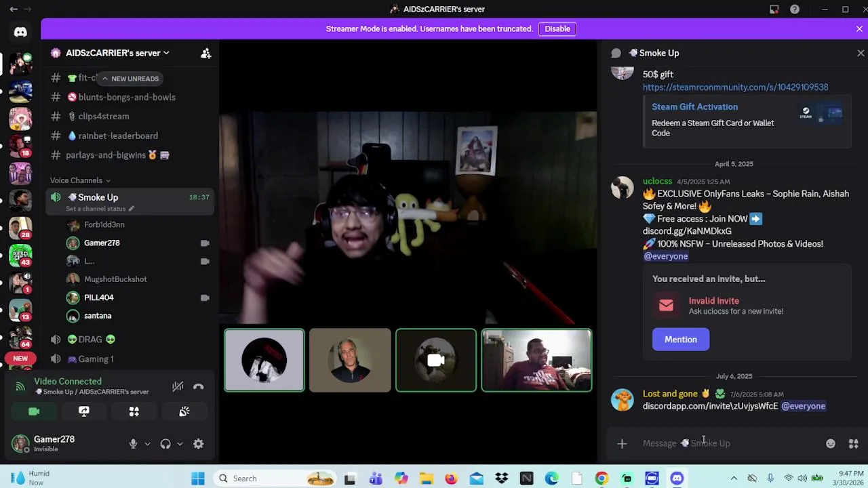Open User Settings gear

point(199,444)
